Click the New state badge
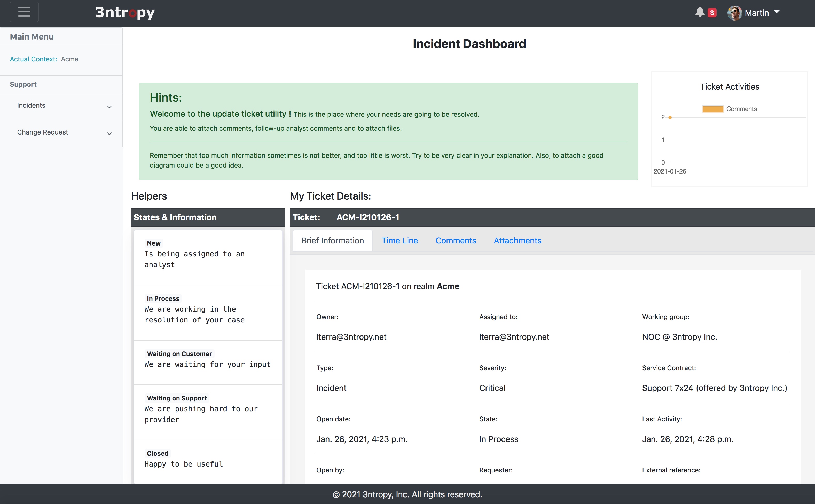Viewport: 815px width, 504px height. (154, 243)
